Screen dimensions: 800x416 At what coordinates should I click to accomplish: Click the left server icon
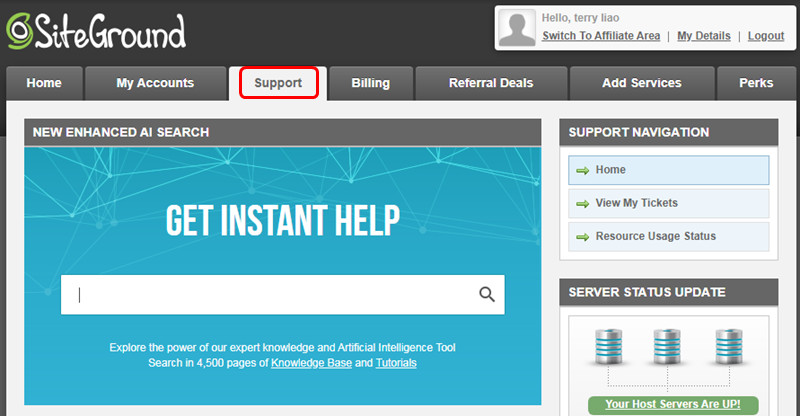(608, 347)
